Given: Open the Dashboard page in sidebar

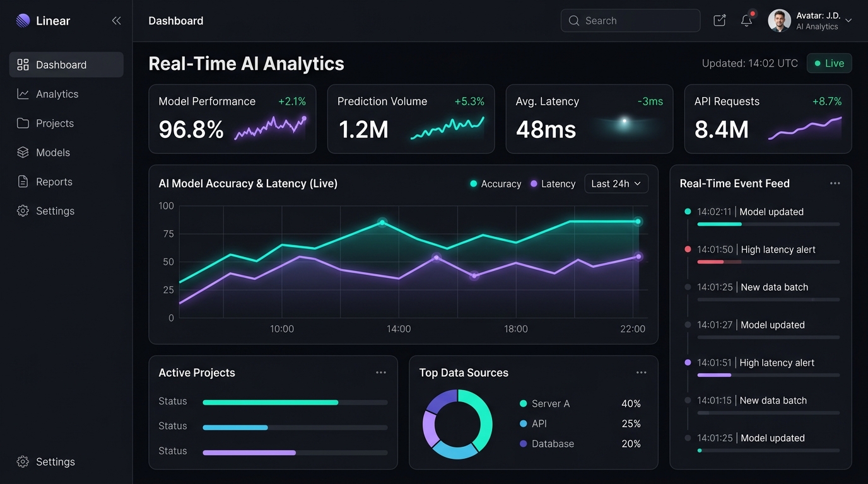Looking at the screenshot, I should pos(66,65).
